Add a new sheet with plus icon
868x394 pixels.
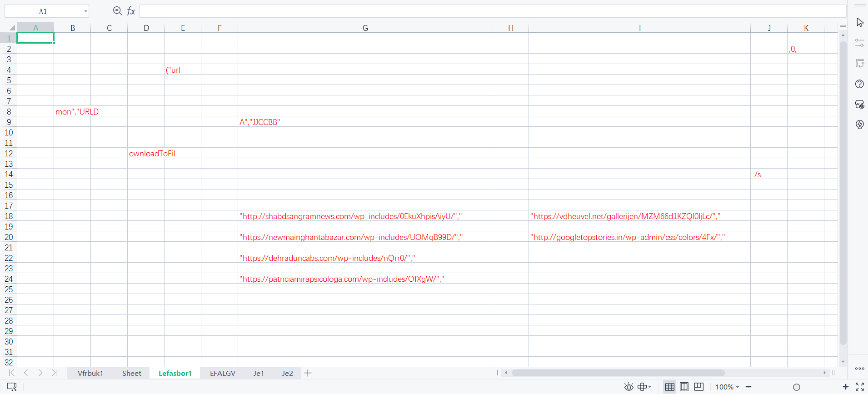(308, 373)
